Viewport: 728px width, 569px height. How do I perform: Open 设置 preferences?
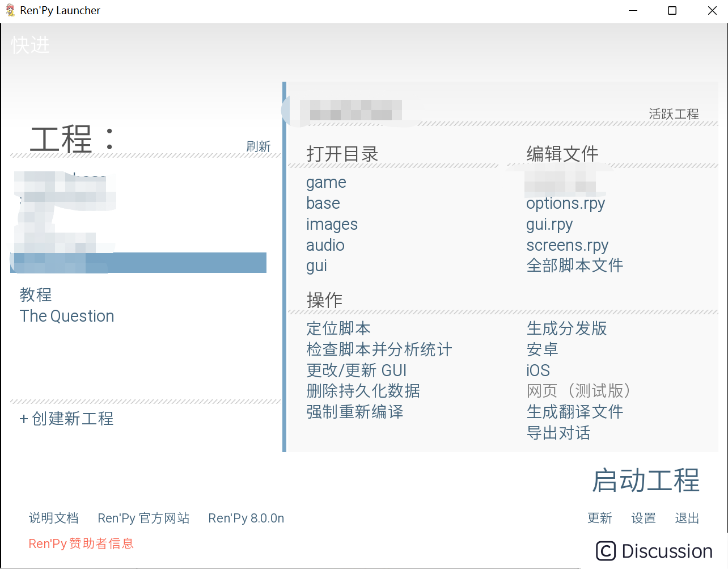[644, 518]
